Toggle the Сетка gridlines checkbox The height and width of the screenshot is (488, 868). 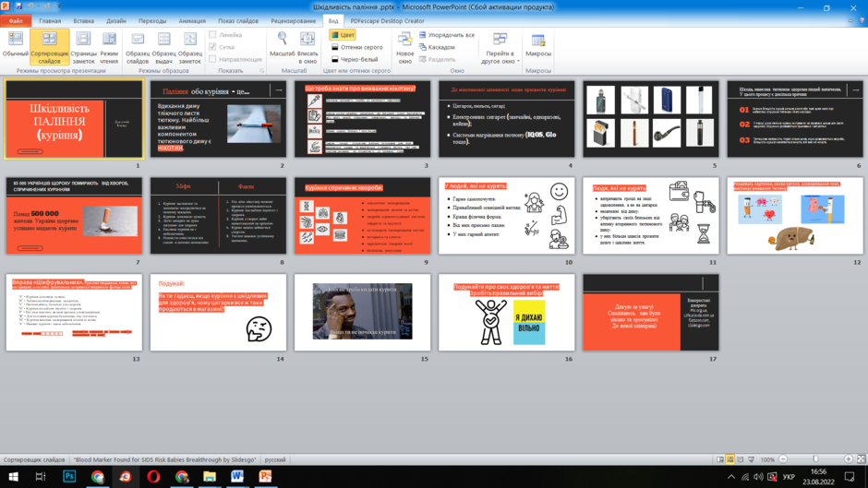click(x=212, y=46)
